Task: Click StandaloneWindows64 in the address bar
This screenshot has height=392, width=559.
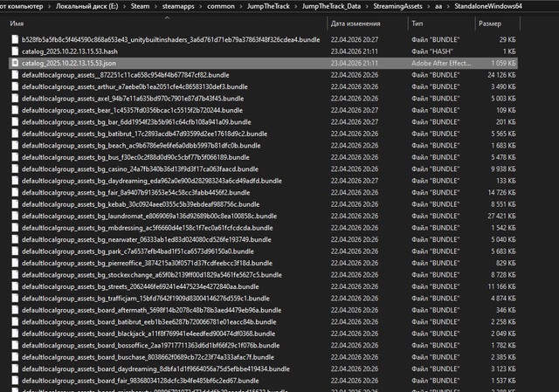Action: tap(488, 6)
